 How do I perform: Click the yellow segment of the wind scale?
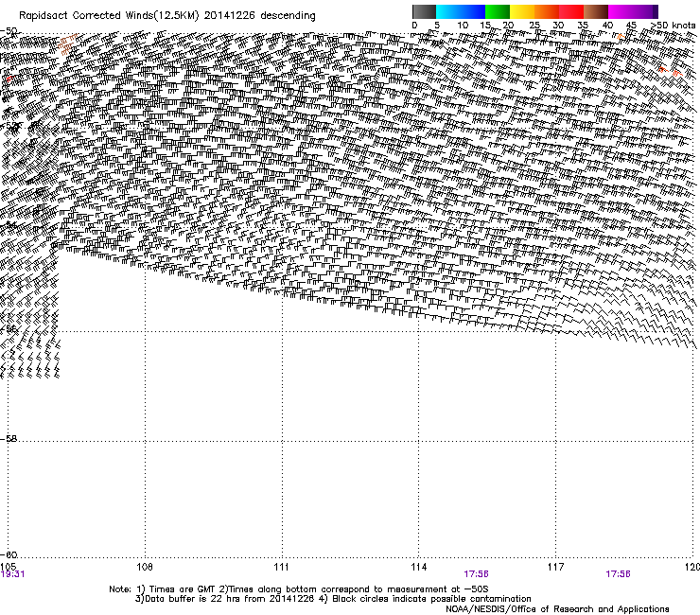click(x=522, y=11)
